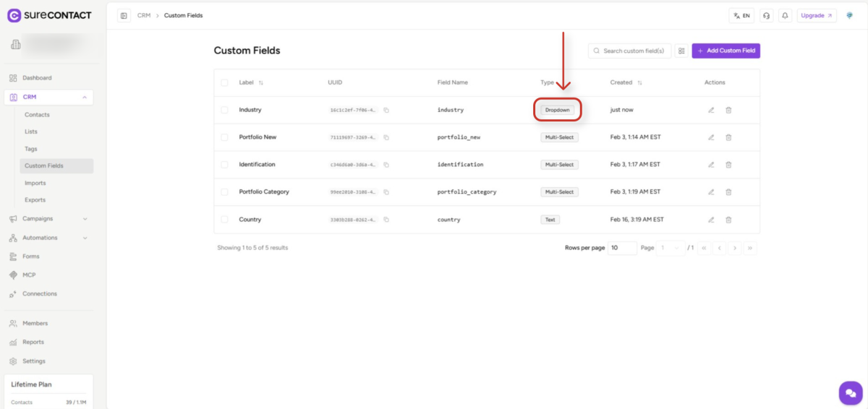This screenshot has width=868, height=409.
Task: Toggle the sidebar collapse icon
Action: 124,15
